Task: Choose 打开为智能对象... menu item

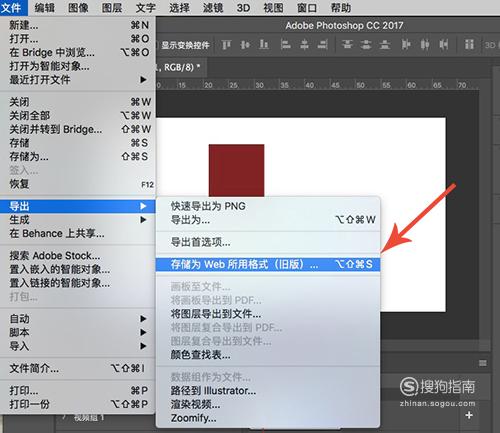Action: 78,66
